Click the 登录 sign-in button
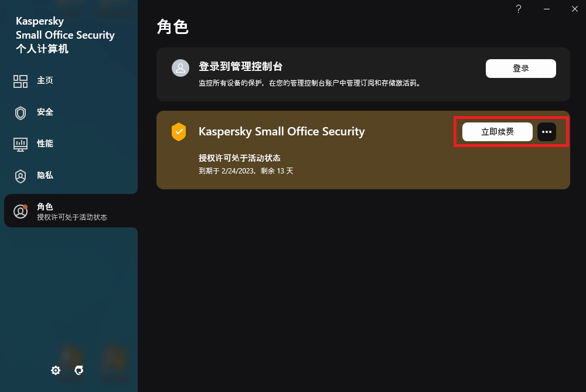Screen dimensions: 586x392 520,69
